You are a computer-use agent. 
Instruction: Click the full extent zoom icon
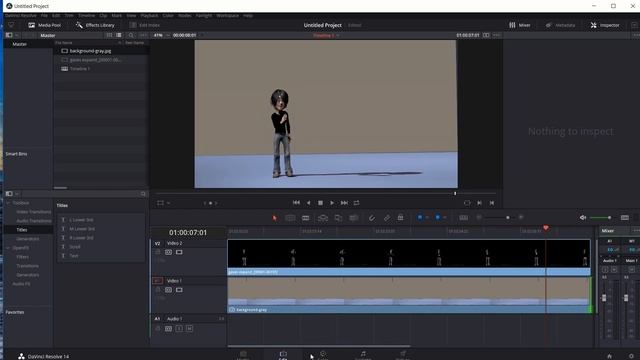click(x=464, y=218)
